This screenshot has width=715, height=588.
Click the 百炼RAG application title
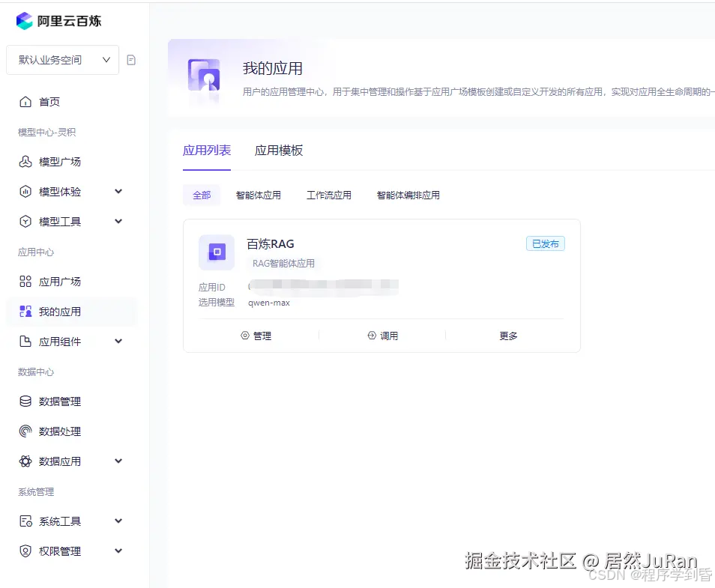[271, 244]
